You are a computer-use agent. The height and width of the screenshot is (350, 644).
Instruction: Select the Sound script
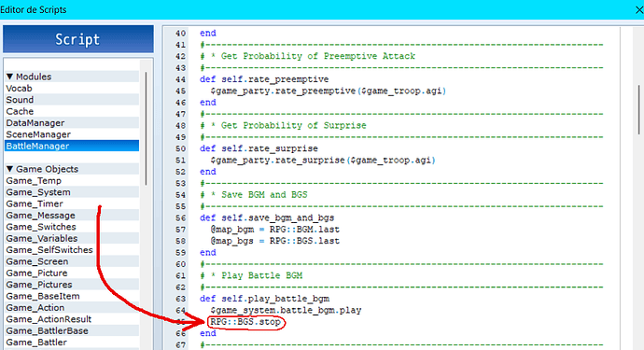point(72,100)
